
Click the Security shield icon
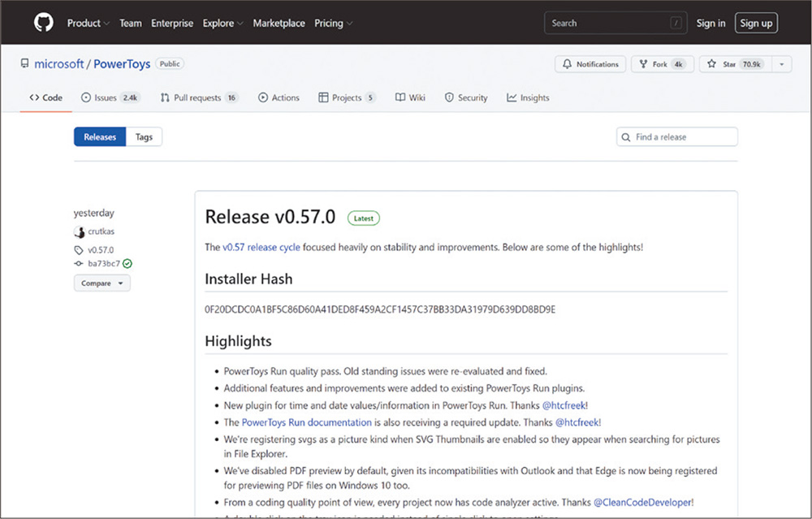tap(449, 97)
